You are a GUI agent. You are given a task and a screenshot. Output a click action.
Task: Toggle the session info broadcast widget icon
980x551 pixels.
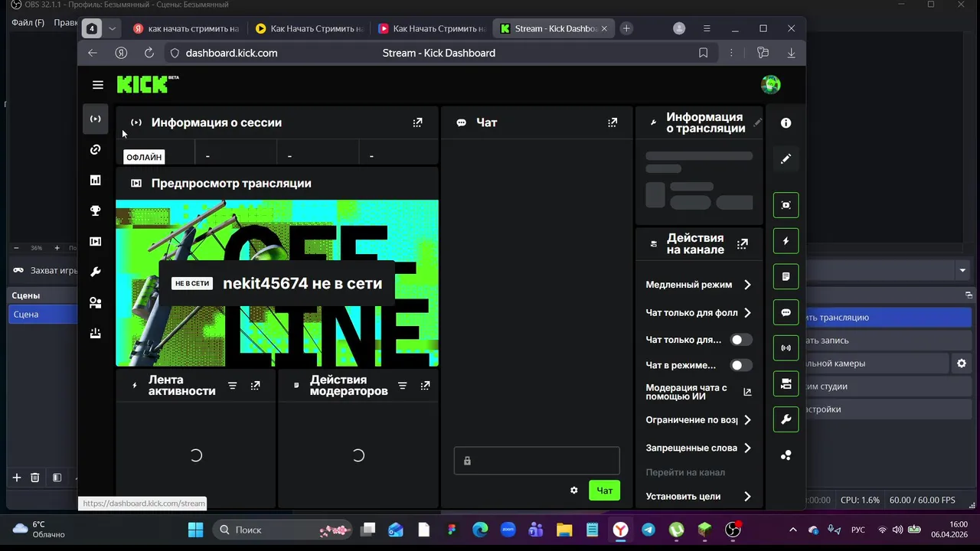tap(786, 348)
